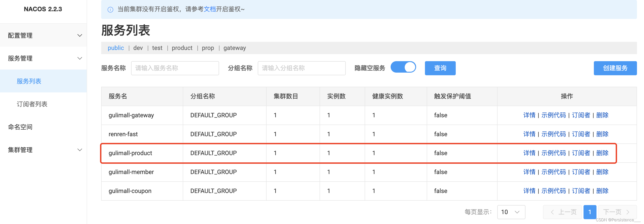This screenshot has height=224, width=644.
Task: Open 详情 for gulimall-coupon
Action: pyautogui.click(x=529, y=191)
